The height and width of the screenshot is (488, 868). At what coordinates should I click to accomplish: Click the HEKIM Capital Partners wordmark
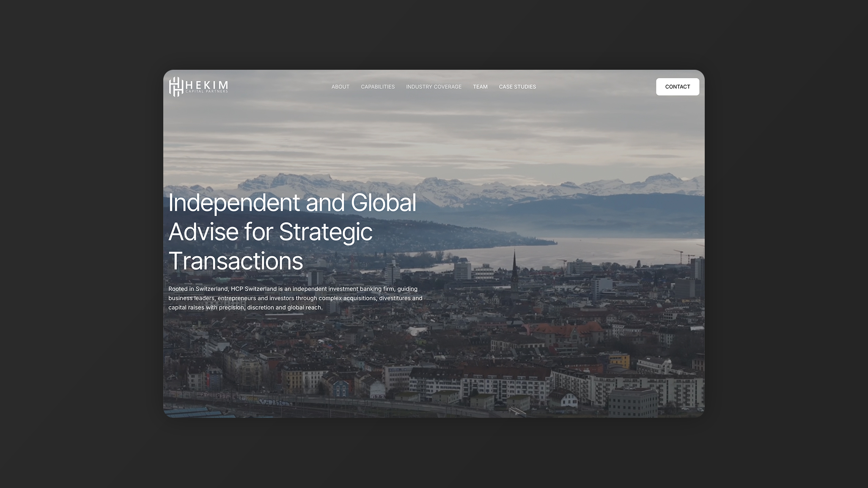pos(207,86)
